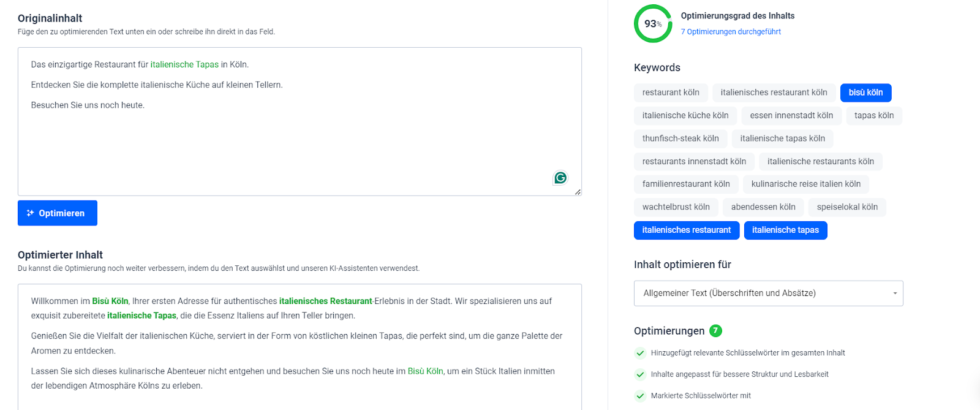This screenshot has width=980, height=410.
Task: Toggle the tapas köln keyword
Action: click(874, 115)
